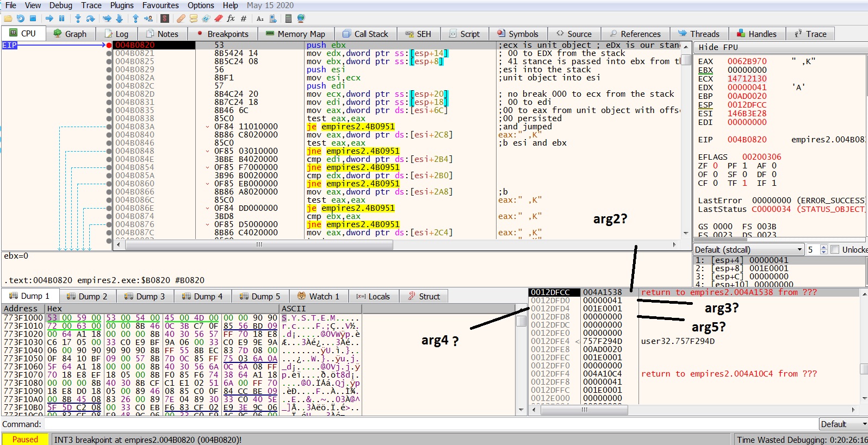The height and width of the screenshot is (445, 868).
Task: Open Functions with the fx icon
Action: click(231, 18)
